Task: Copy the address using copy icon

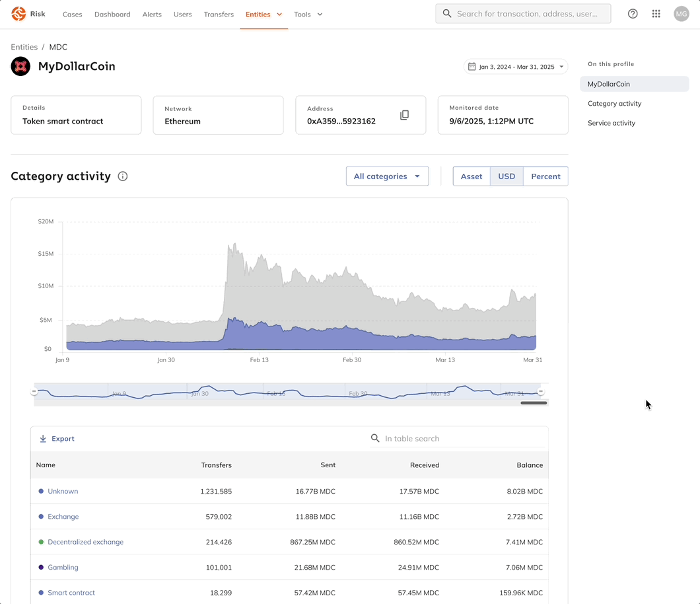Action: click(x=404, y=115)
